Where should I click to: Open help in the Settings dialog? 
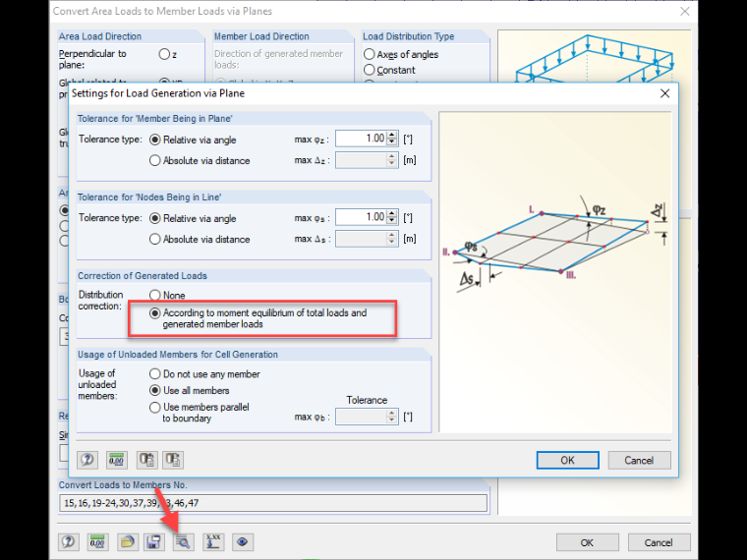point(87,460)
